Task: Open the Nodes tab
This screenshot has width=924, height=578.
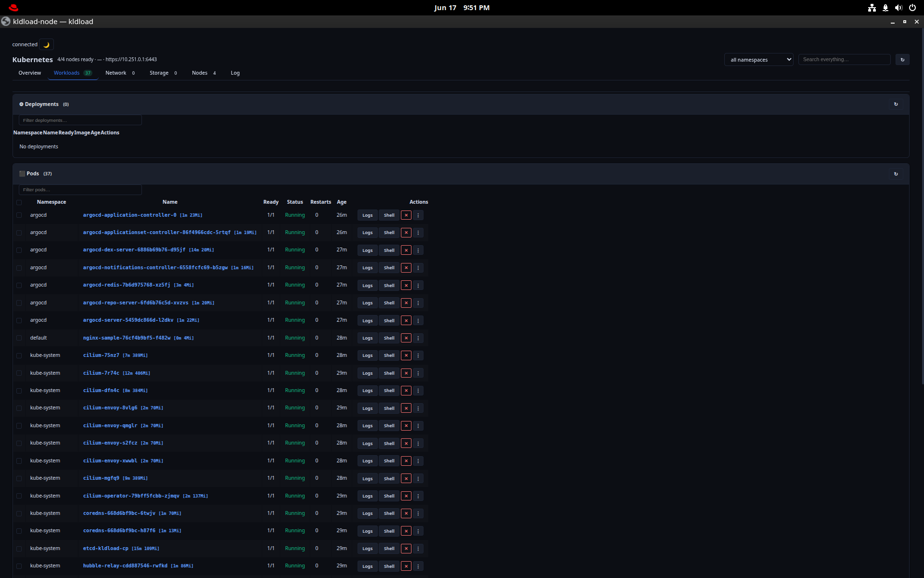Action: tap(204, 73)
